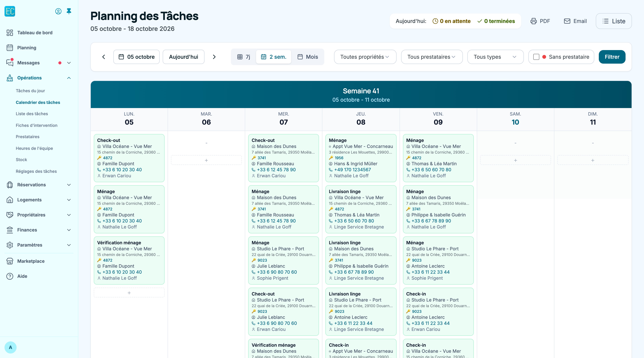Screen dimensions: 644x358
Task: Open Toutes propriétés dropdown
Action: (365, 57)
